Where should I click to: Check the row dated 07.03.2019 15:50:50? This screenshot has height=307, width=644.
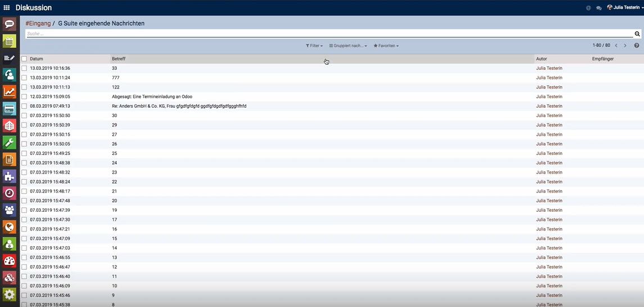coord(24,115)
